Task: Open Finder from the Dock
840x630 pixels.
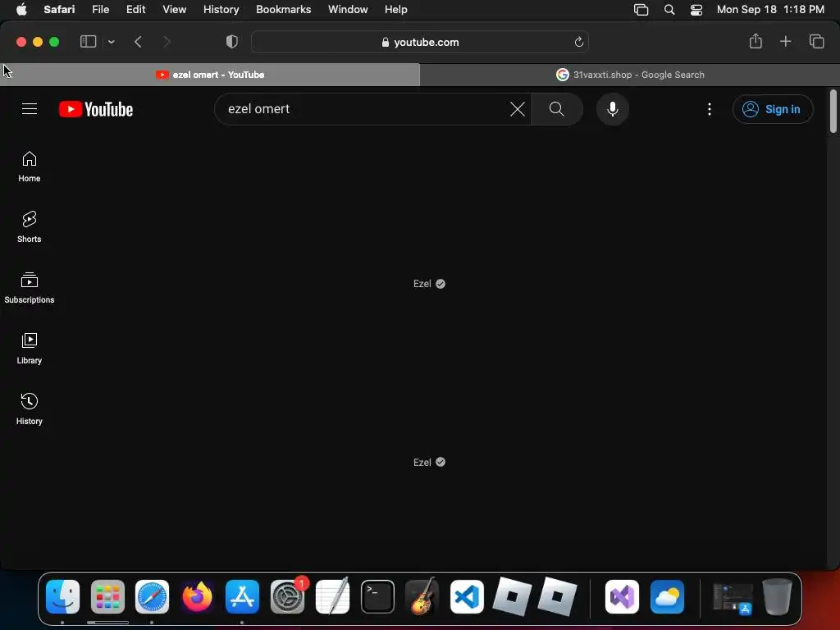Action: pyautogui.click(x=62, y=596)
